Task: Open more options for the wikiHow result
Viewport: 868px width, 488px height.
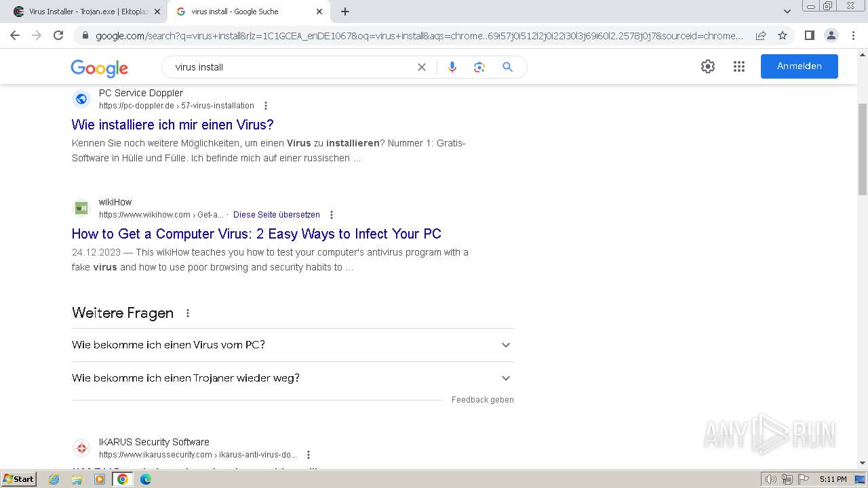Action: (332, 215)
